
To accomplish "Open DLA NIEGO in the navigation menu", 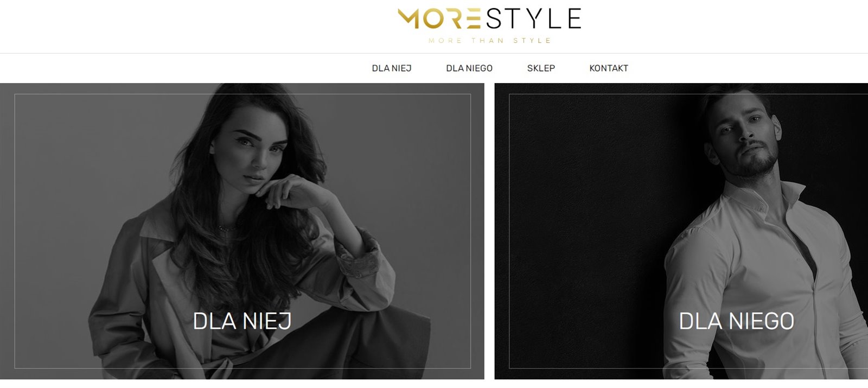I will [x=469, y=68].
